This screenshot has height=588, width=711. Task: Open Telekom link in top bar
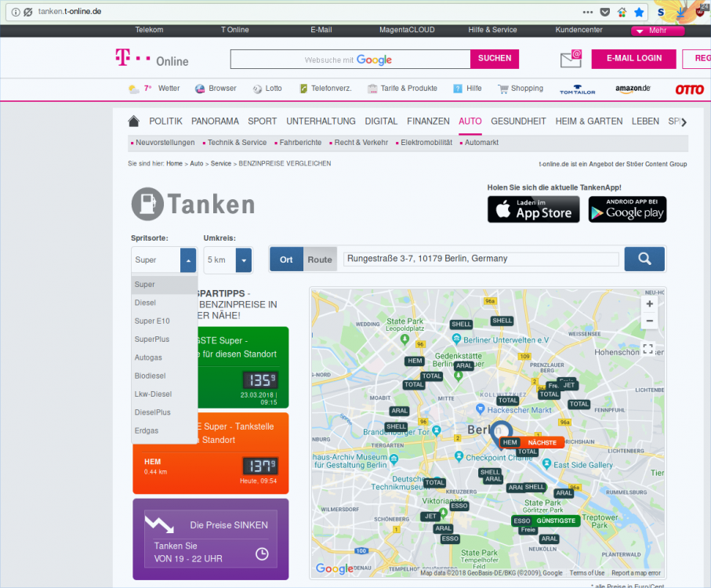pos(149,30)
